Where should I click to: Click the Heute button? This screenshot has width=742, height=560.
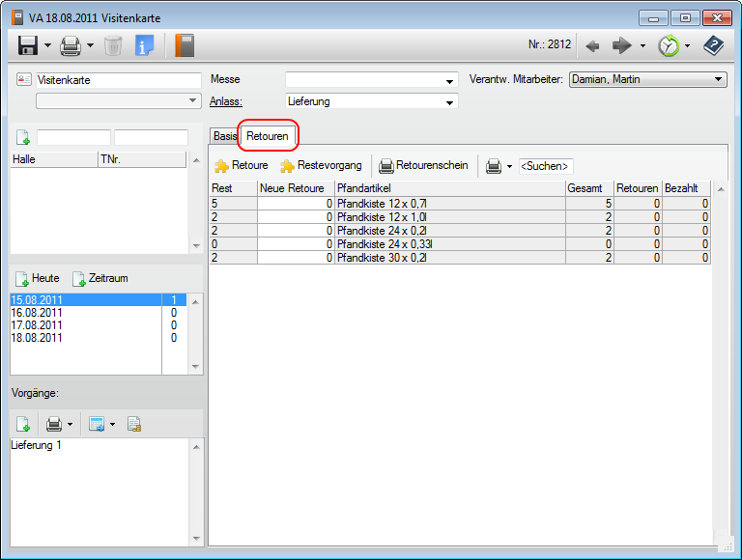(37, 279)
